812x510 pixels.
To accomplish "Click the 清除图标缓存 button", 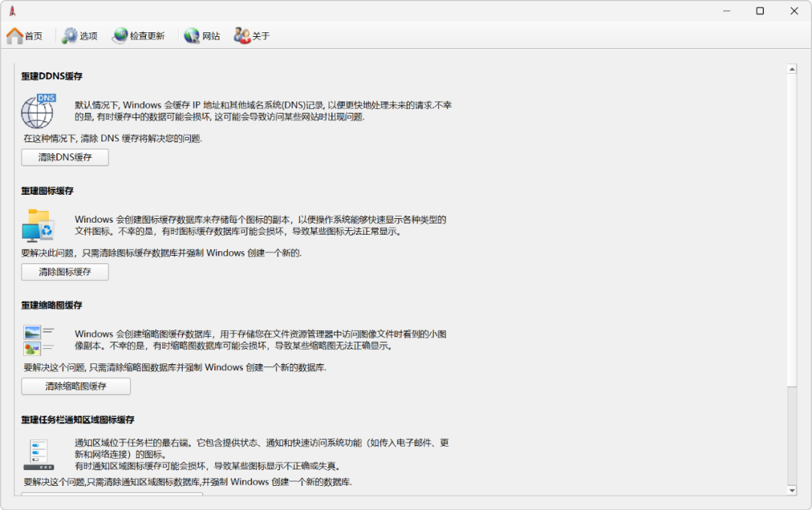I will 65,272.
